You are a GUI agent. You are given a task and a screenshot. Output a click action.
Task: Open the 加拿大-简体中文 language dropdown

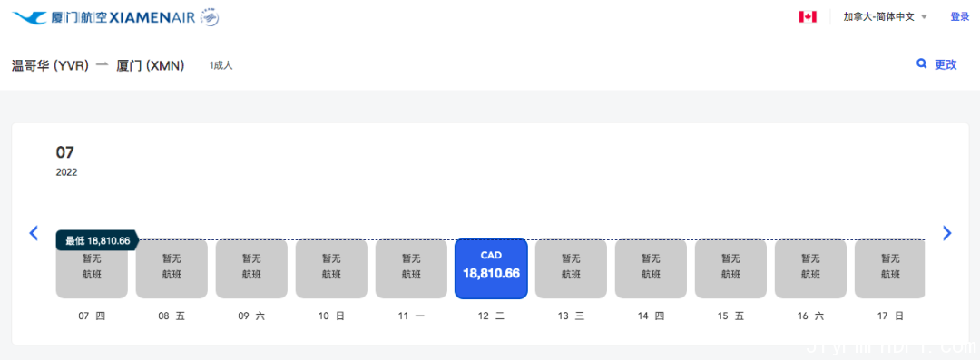885,17
